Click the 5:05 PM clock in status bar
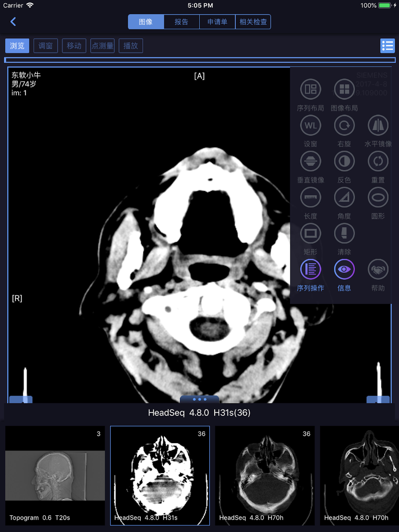Screen dimensions: 399x532 click(x=200, y=5)
